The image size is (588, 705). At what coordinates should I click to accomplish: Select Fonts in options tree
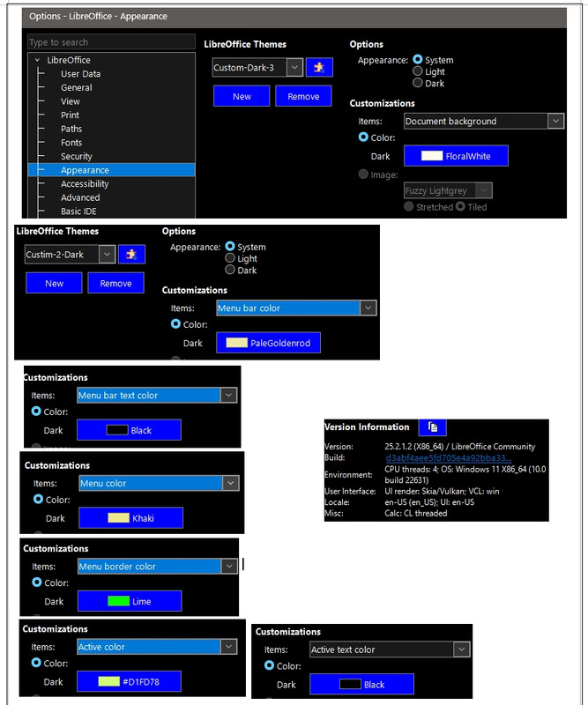(71, 143)
